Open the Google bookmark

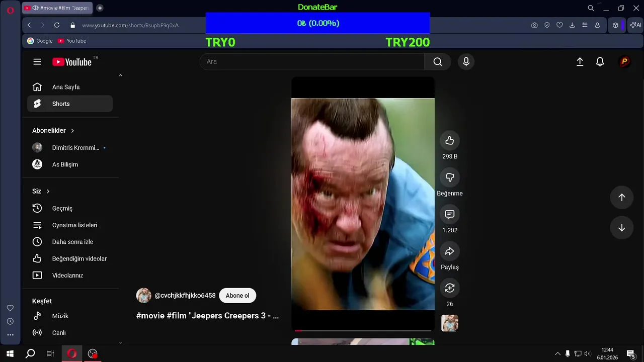tap(40, 41)
